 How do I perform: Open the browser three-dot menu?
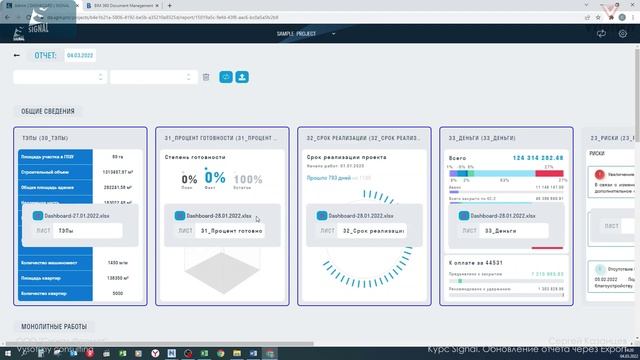pyautogui.click(x=633, y=18)
